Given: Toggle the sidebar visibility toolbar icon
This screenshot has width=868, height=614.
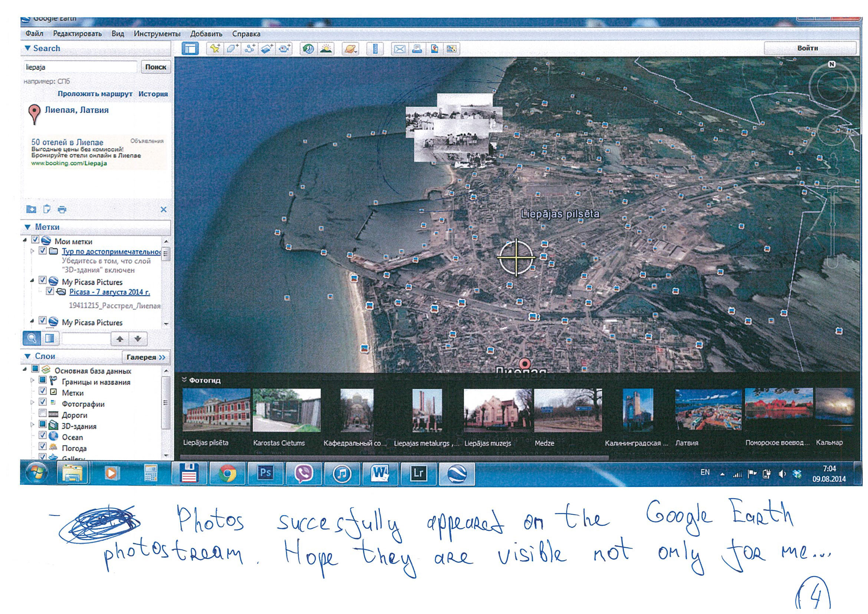Looking at the screenshot, I should pos(190,49).
